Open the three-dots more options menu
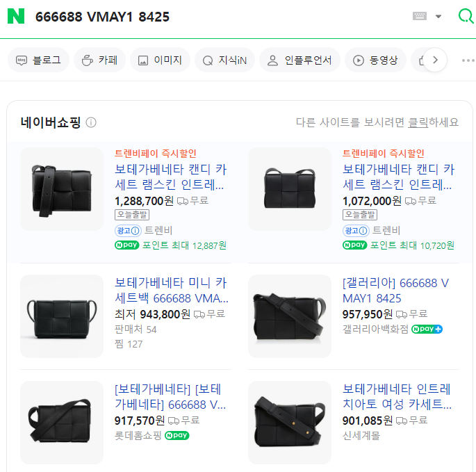Image resolution: width=476 pixels, height=472 pixels. (x=468, y=60)
